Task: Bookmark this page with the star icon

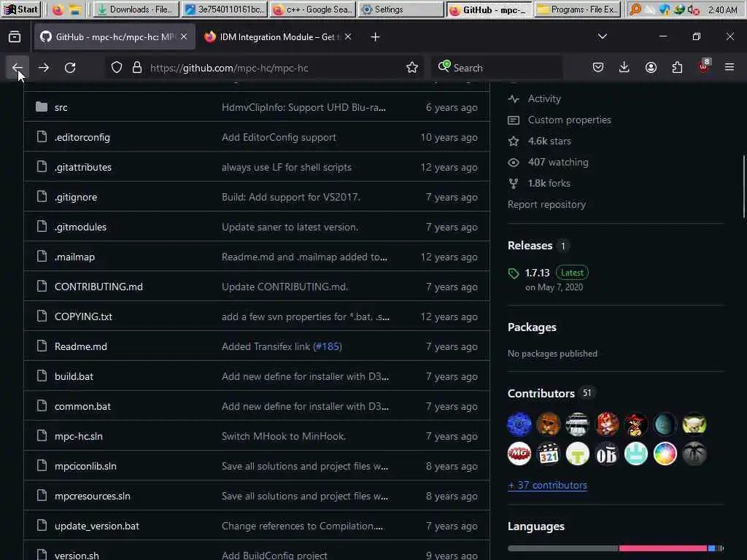Action: (x=412, y=68)
